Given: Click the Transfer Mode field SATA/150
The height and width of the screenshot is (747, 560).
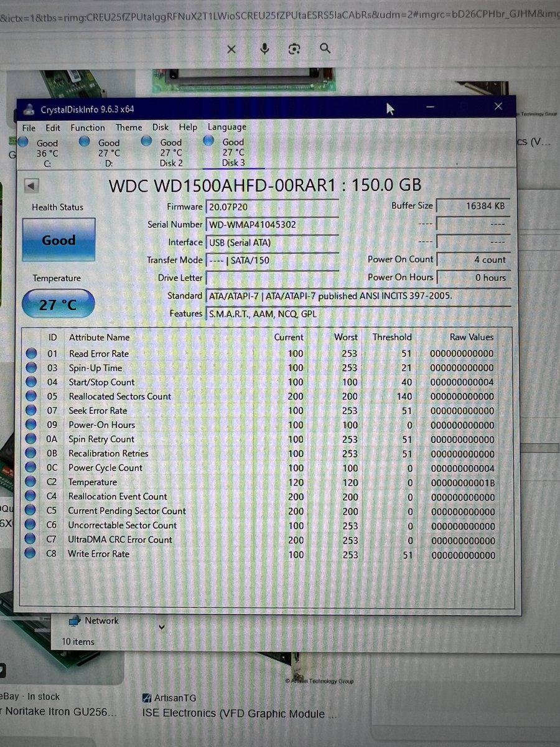Looking at the screenshot, I should tap(272, 260).
